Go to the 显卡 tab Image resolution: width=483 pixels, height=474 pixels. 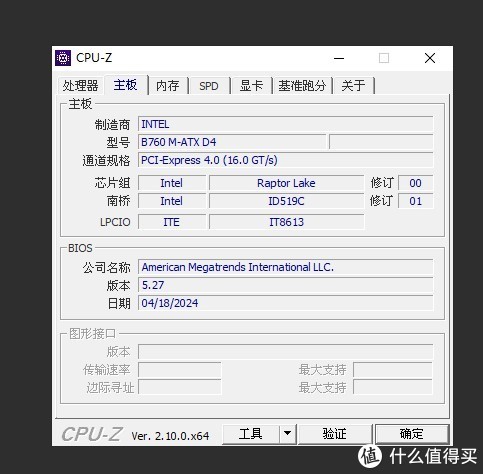point(252,86)
